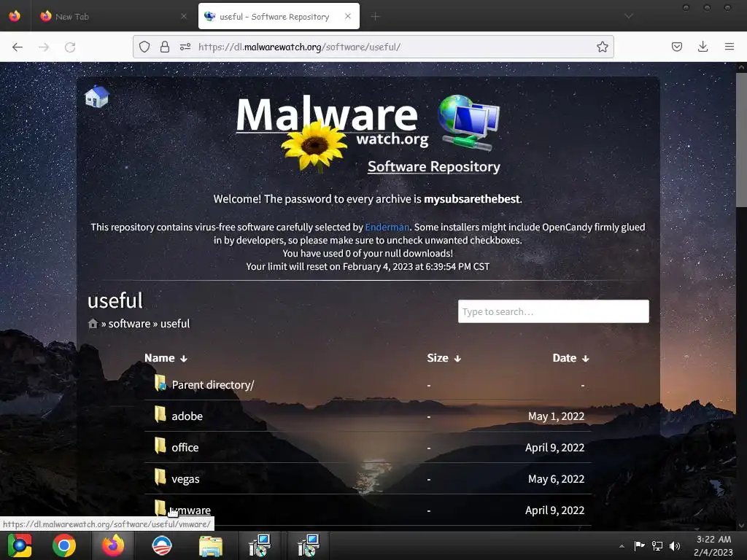Open the vmware folder
Image resolution: width=747 pixels, height=560 pixels.
pyautogui.click(x=190, y=510)
